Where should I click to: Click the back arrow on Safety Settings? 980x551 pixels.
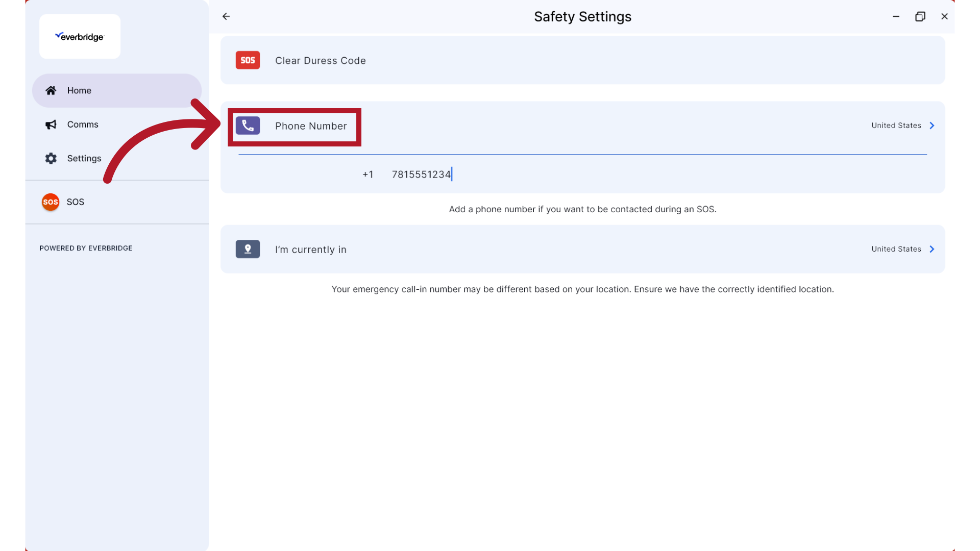[226, 16]
